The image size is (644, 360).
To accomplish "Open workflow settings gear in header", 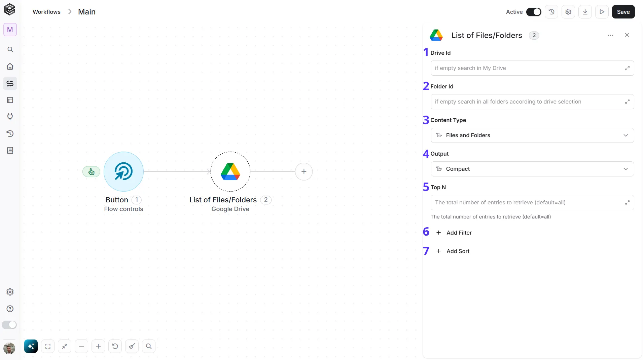I will pos(568,12).
